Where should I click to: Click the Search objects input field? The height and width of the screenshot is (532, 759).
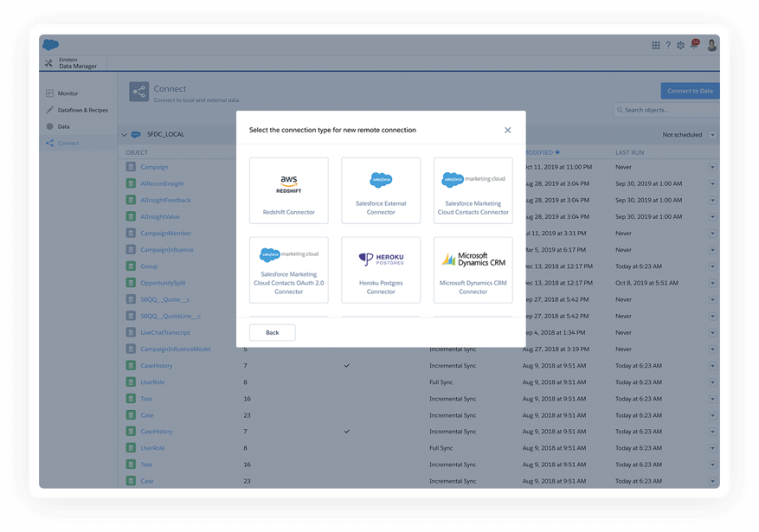click(x=666, y=110)
